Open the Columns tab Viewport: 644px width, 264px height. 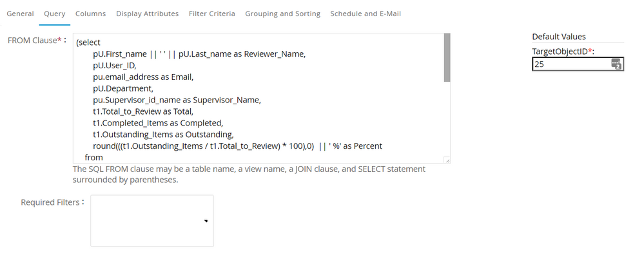(x=90, y=14)
